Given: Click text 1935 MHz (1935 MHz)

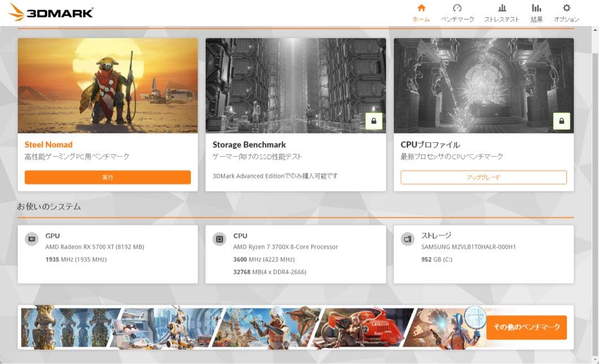Looking at the screenshot, I should (76, 259).
